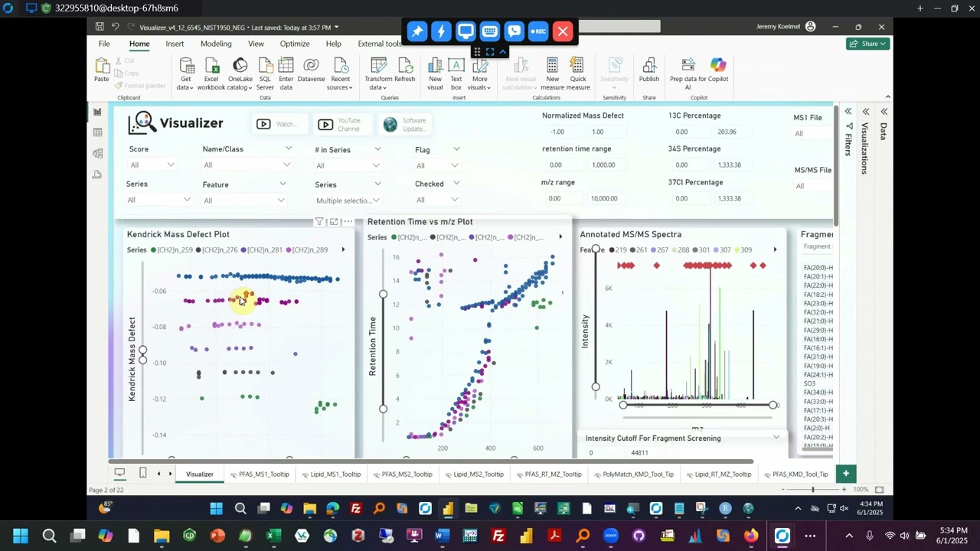980x551 pixels.
Task: Close the remote session with red X
Action: (x=563, y=31)
